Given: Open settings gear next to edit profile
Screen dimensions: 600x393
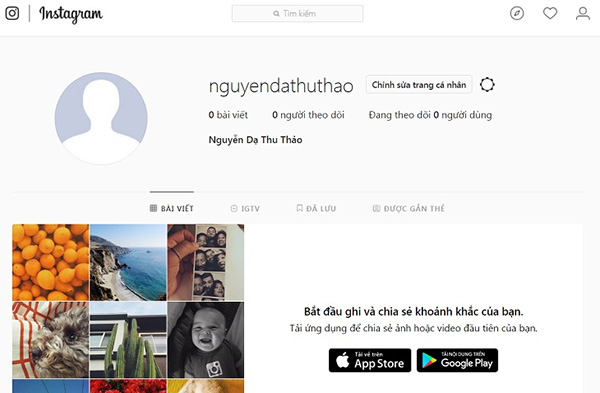Looking at the screenshot, I should point(487,85).
